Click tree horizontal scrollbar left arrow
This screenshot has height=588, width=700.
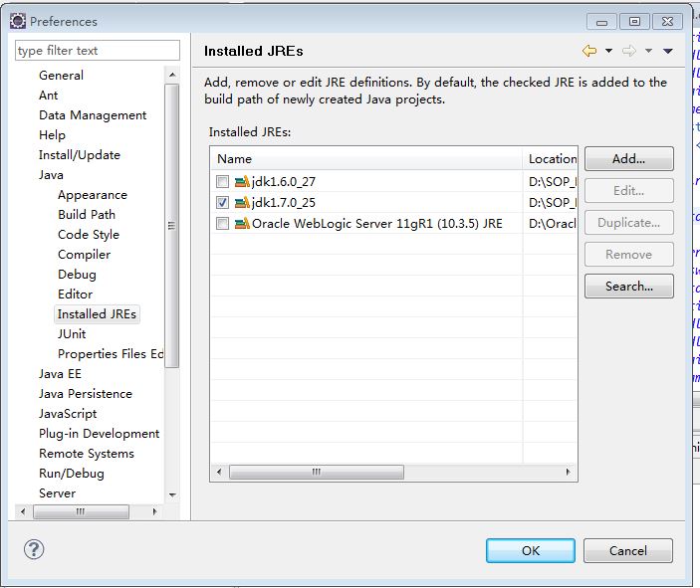(x=23, y=511)
